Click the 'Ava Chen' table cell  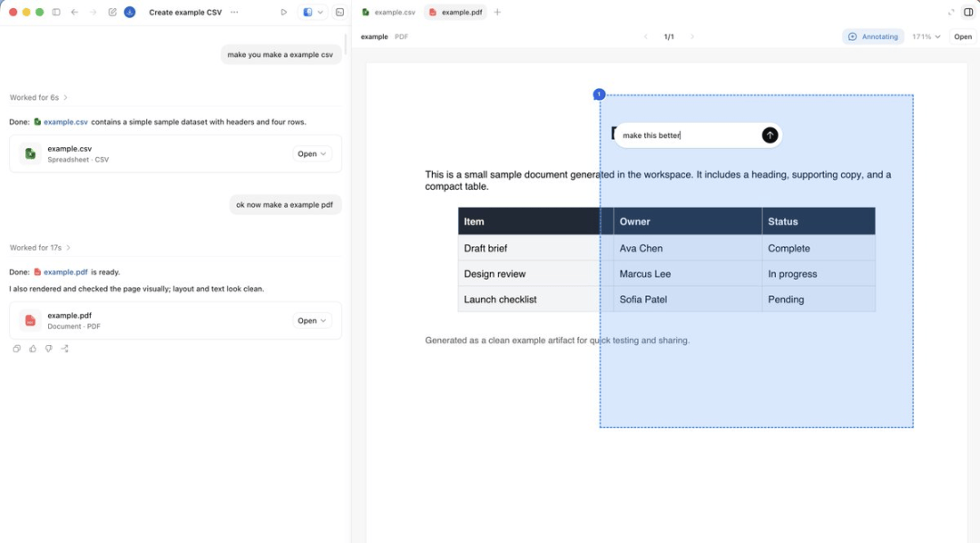[x=688, y=249]
